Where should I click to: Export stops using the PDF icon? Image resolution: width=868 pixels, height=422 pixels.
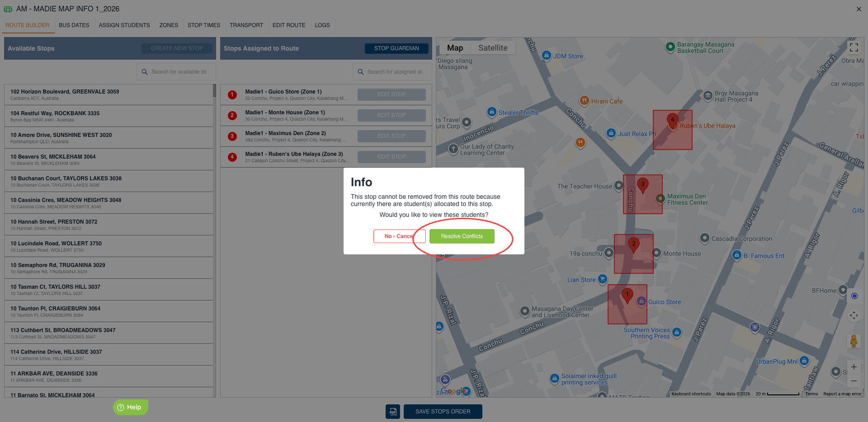(393, 412)
